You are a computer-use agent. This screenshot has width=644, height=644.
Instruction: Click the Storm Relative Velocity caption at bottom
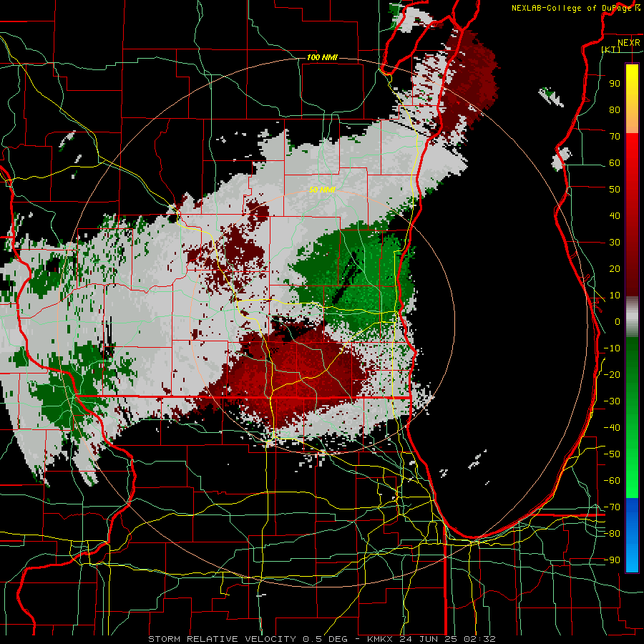coord(321,639)
